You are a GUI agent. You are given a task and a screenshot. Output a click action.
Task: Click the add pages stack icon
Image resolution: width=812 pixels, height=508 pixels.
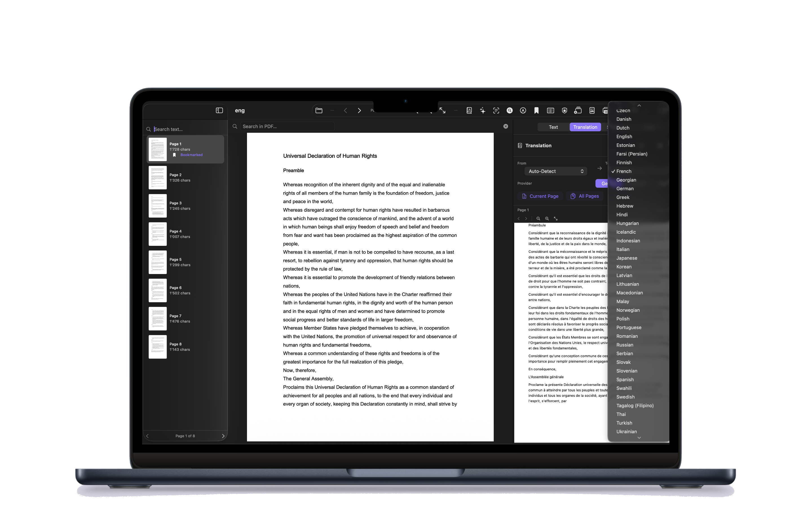coord(578,110)
